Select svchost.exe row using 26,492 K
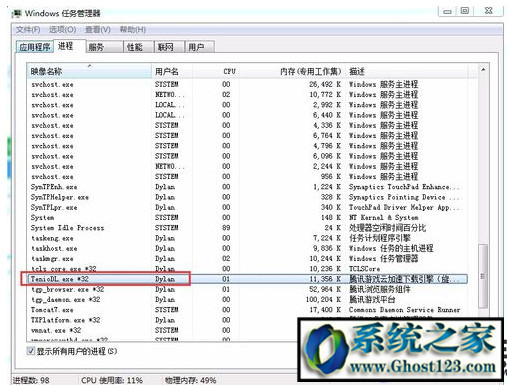The height and width of the screenshot is (385, 507). [247, 84]
